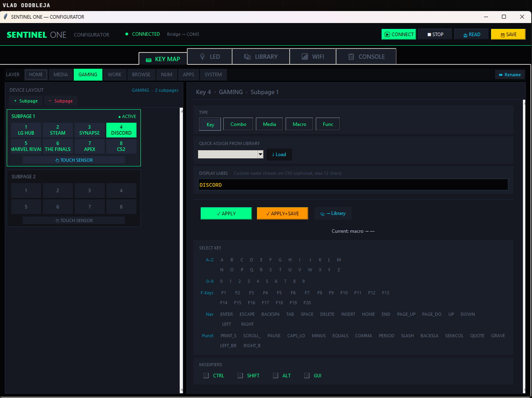Pick the F13 function key
This screenshot has width=532, height=398.
click(386, 293)
